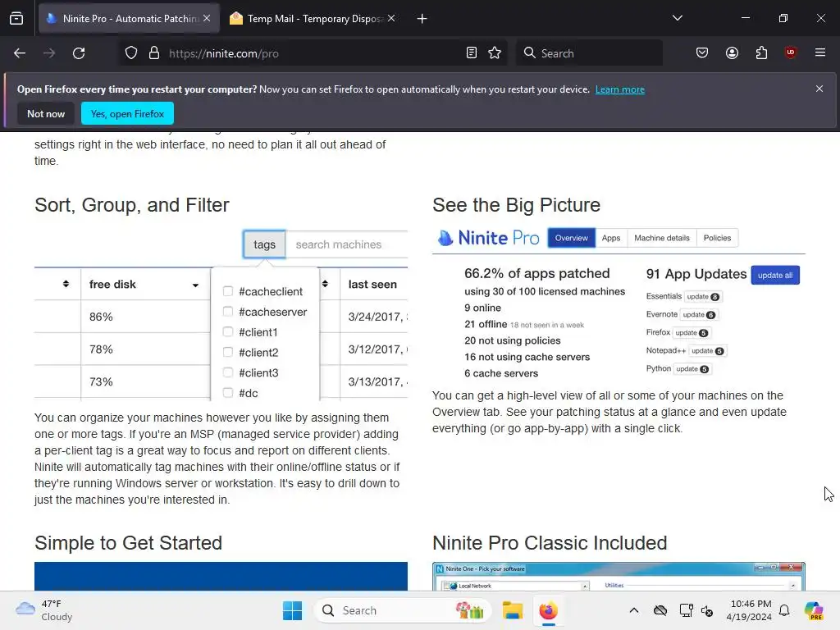Follow the Learn more link
The height and width of the screenshot is (630, 840).
[620, 89]
